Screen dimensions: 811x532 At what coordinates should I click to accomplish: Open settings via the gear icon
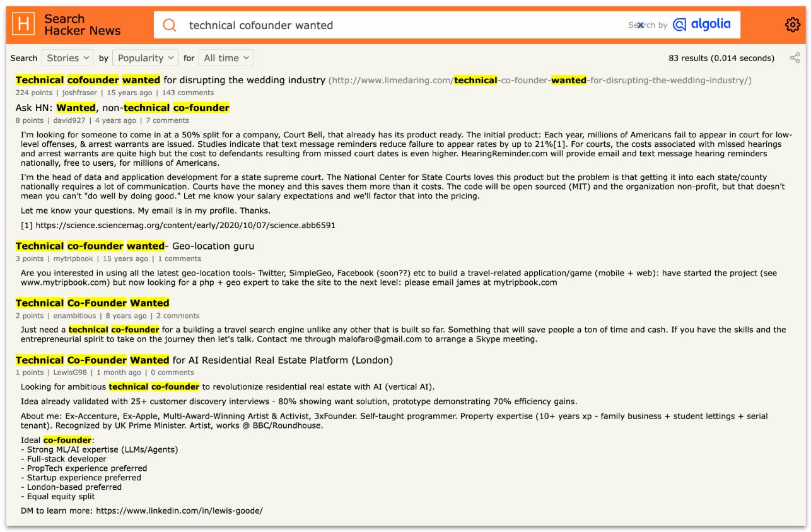[792, 25]
